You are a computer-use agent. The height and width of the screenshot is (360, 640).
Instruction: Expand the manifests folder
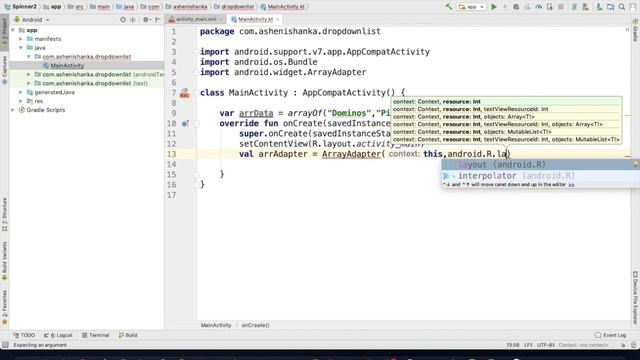[x=21, y=39]
